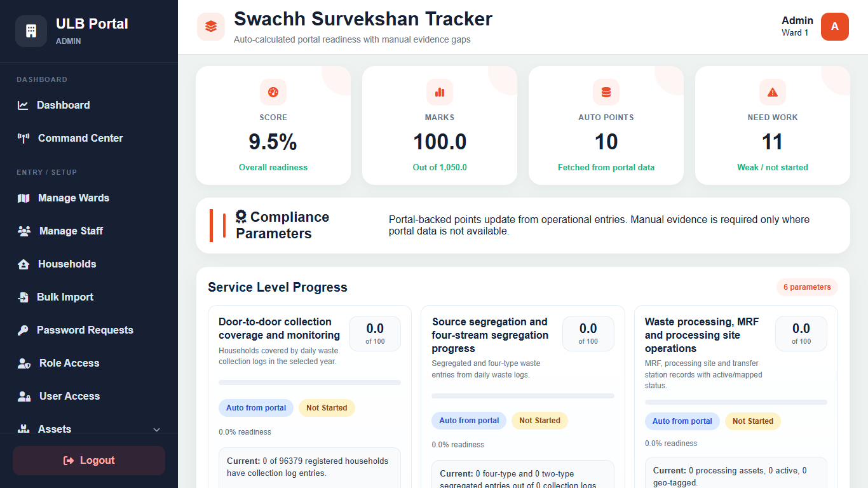
Task: Open User Access menu entry
Action: (x=89, y=396)
